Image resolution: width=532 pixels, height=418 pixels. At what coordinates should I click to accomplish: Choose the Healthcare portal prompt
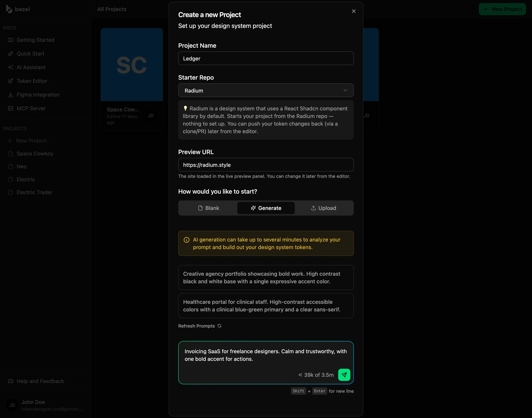pyautogui.click(x=266, y=306)
